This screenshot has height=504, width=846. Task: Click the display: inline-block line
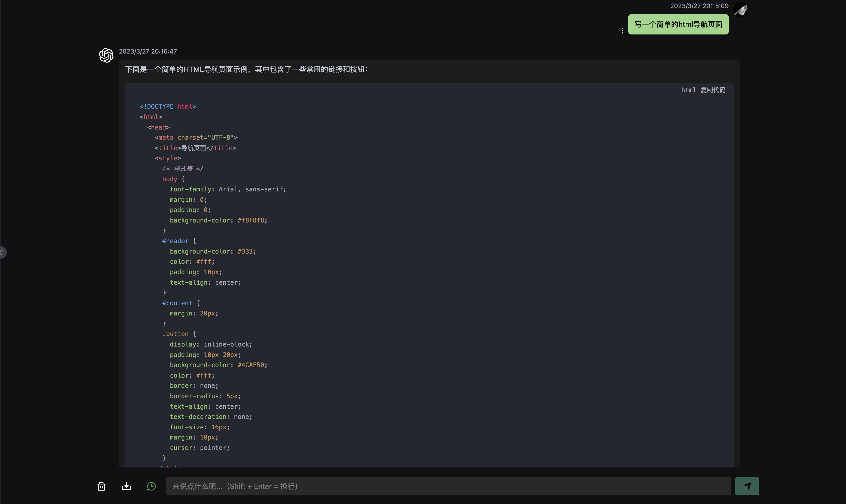click(211, 344)
